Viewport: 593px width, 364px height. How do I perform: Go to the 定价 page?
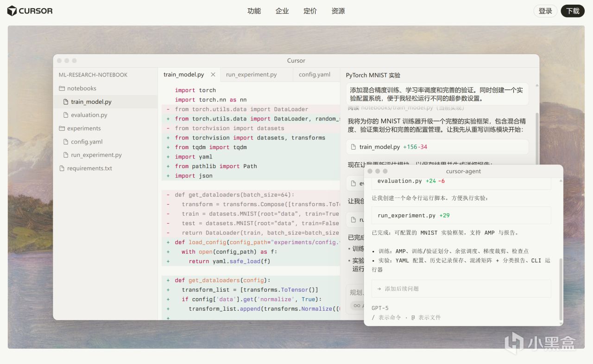pos(310,11)
